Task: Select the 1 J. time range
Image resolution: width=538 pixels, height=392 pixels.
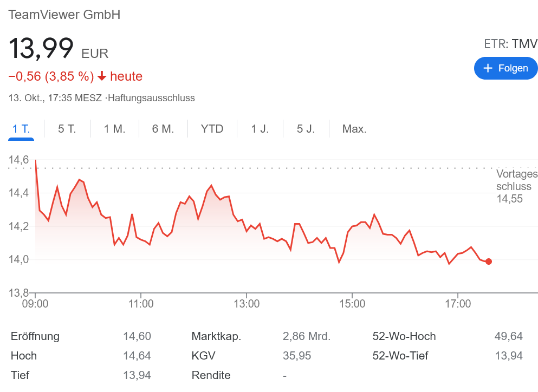Action: 260,129
